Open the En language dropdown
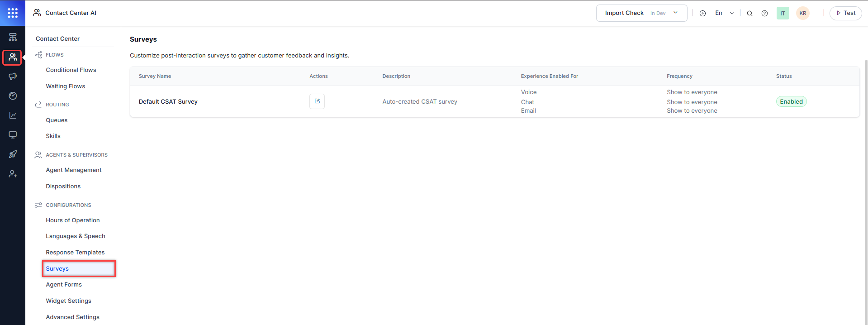The width and height of the screenshot is (868, 325). [724, 13]
